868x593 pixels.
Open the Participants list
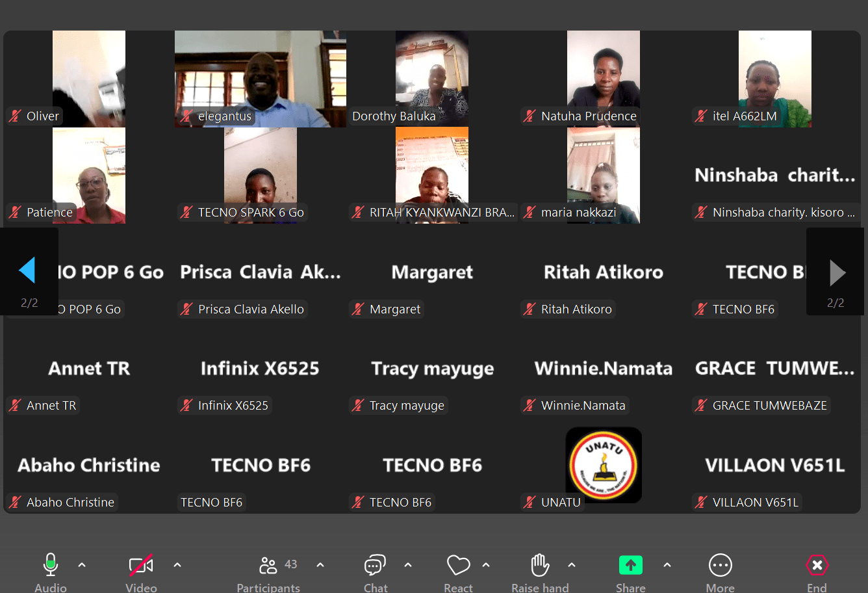click(x=268, y=566)
